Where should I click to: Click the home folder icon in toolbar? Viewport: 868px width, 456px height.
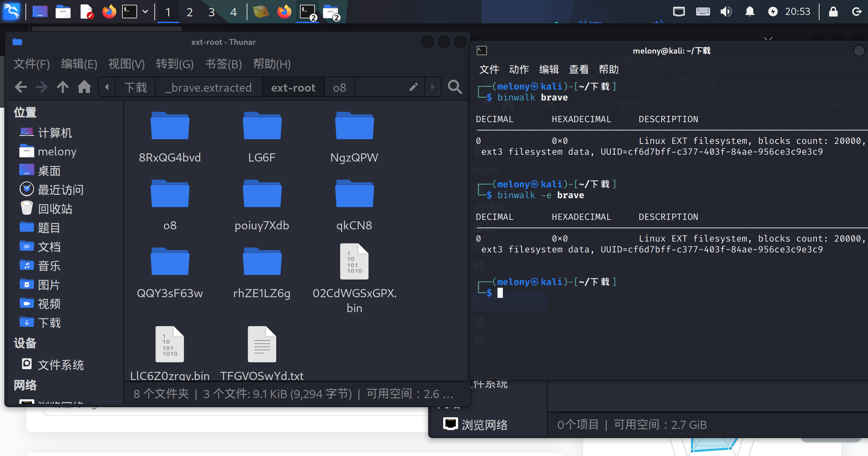(x=84, y=87)
